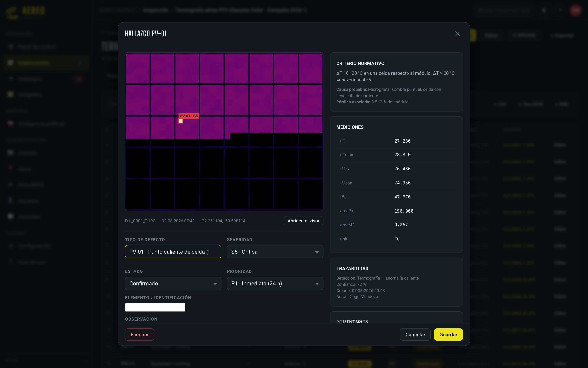This screenshot has height=368, width=588.
Task: Select the hot spot square on thermal image
Action: (x=181, y=121)
